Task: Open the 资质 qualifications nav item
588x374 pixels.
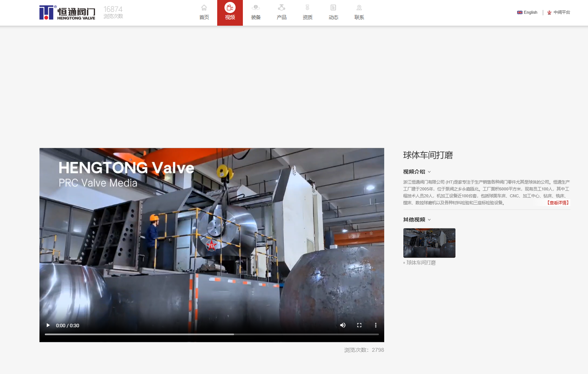Action: click(x=308, y=13)
